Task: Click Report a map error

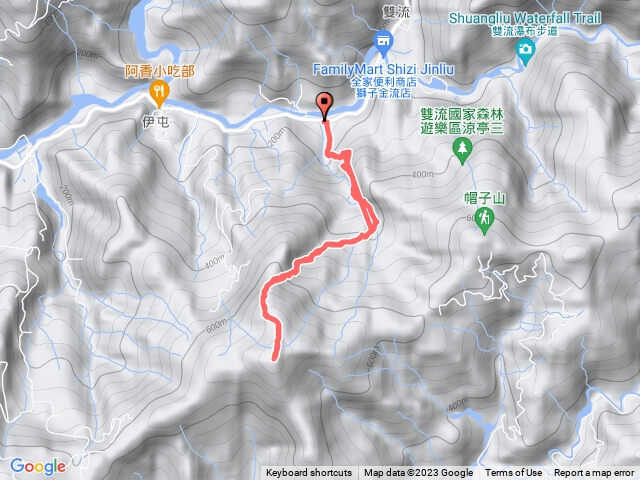Action: point(594,473)
